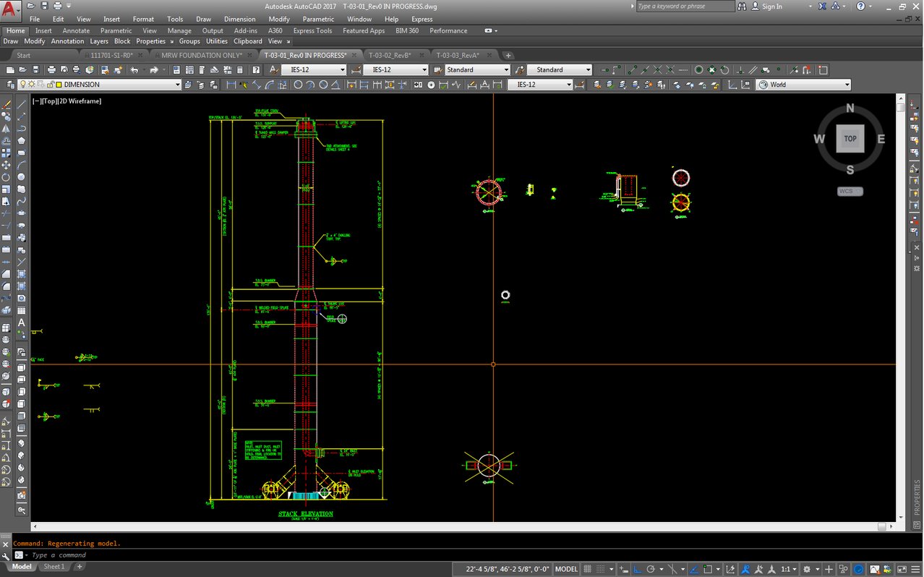Open Workspace Switching gear in status bar
This screenshot has height=577, width=924.
[x=807, y=569]
